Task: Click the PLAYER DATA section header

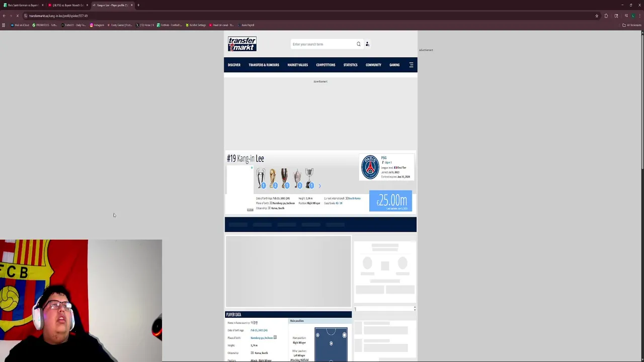Action: 288,315
